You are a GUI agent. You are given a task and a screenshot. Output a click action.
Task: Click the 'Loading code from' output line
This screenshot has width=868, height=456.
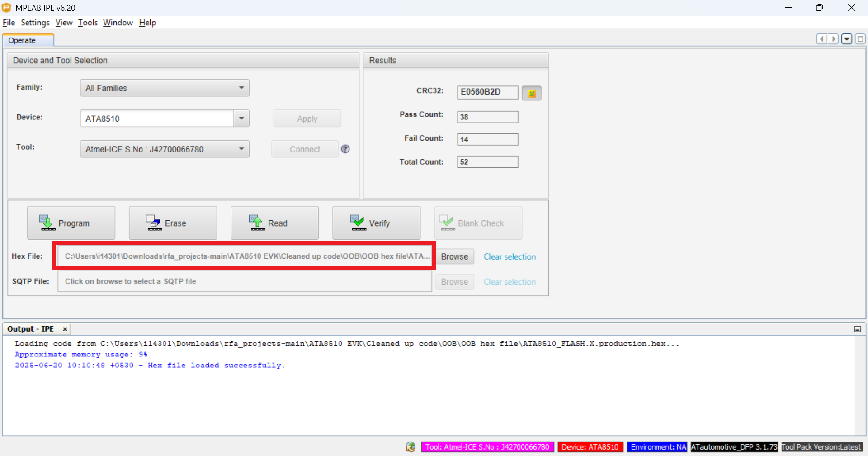347,344
